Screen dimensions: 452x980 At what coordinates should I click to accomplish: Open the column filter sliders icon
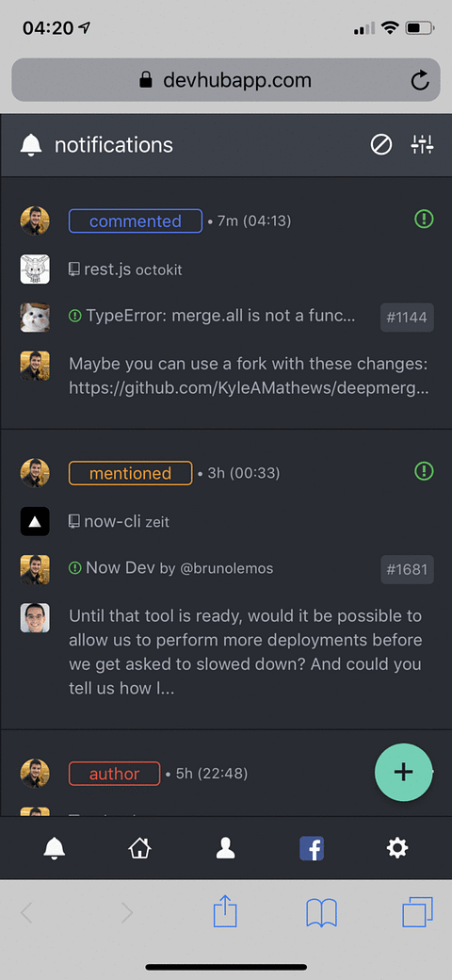click(x=422, y=145)
